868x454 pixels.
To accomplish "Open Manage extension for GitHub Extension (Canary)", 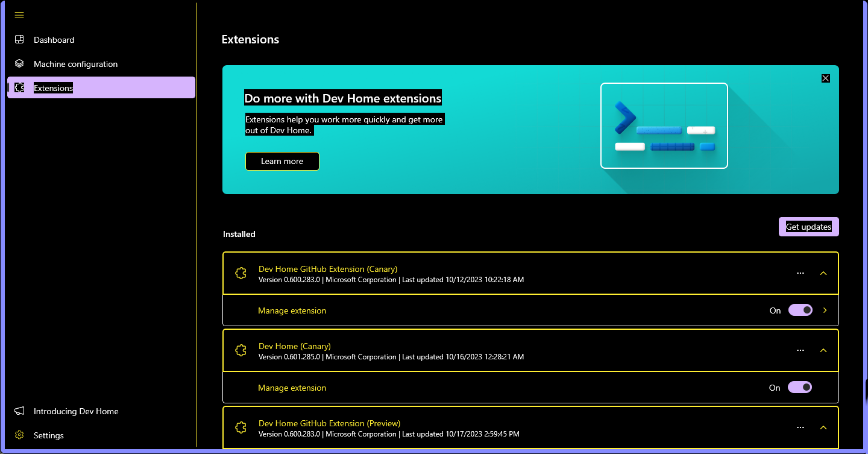I will 292,310.
